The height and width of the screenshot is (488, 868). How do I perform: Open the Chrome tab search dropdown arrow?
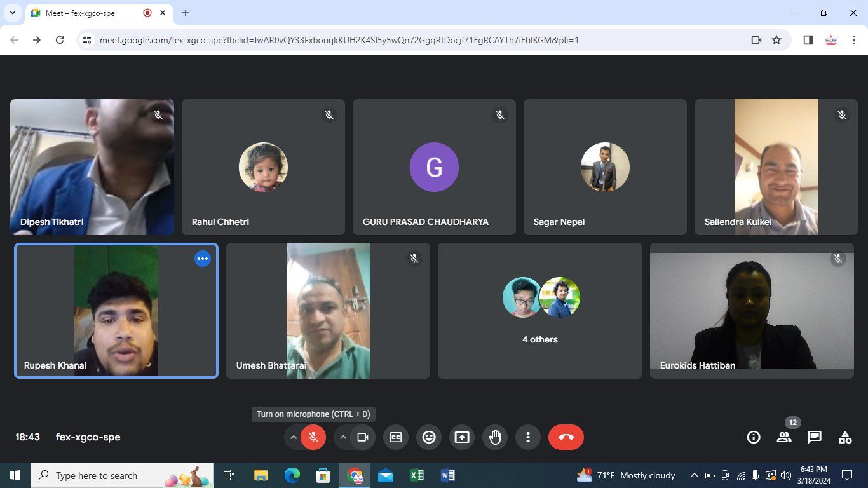(12, 13)
